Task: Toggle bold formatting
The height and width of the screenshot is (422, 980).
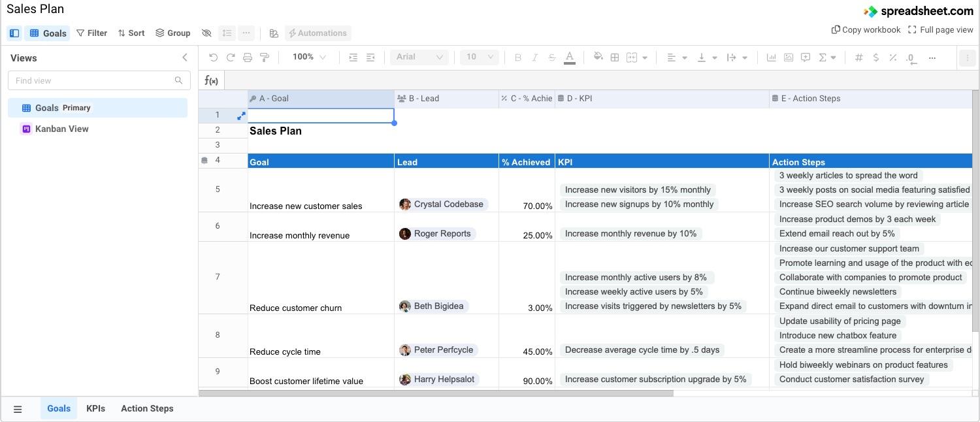Action: (517, 57)
